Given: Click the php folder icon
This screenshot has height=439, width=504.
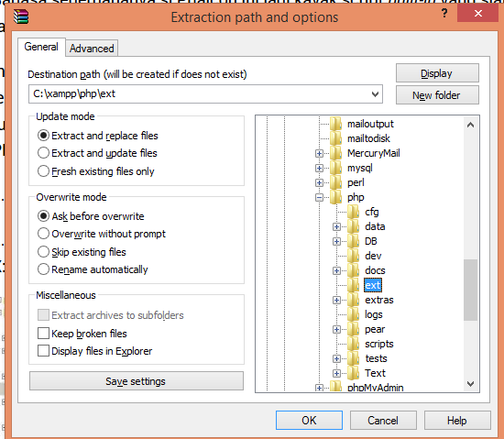Looking at the screenshot, I should click(336, 197).
